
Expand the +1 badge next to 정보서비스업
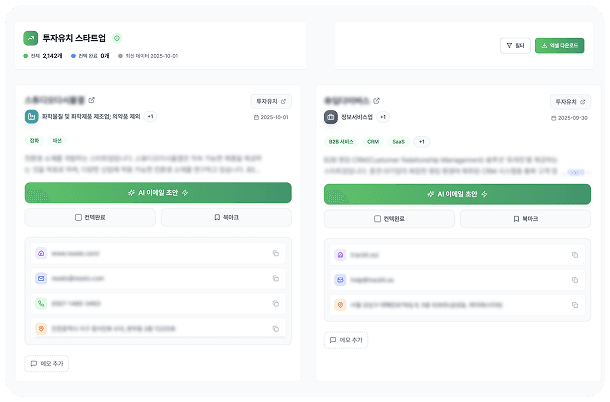(383, 117)
